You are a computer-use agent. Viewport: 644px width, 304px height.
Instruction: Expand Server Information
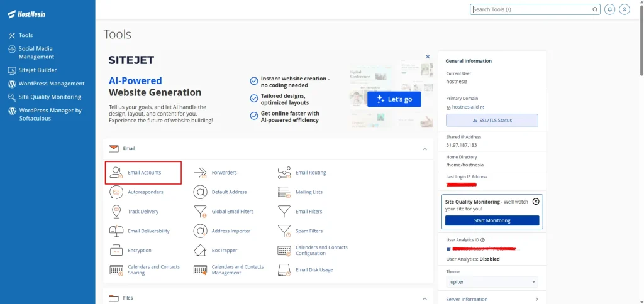[492, 299]
